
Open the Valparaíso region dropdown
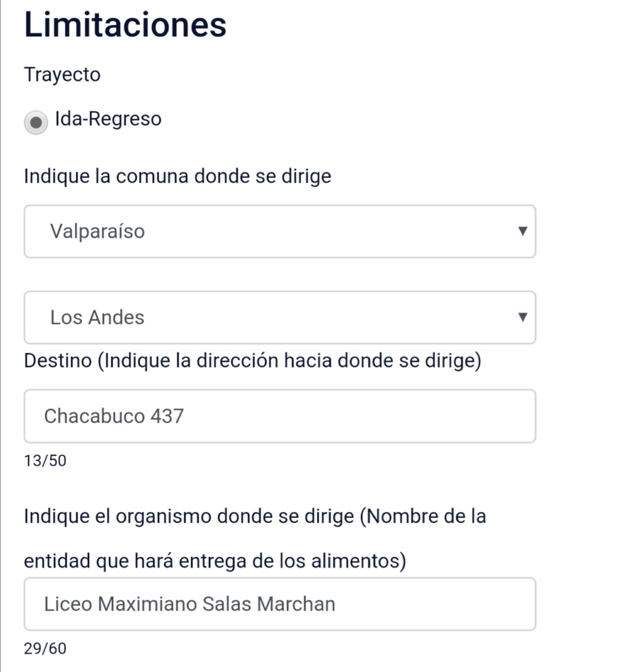click(x=280, y=231)
